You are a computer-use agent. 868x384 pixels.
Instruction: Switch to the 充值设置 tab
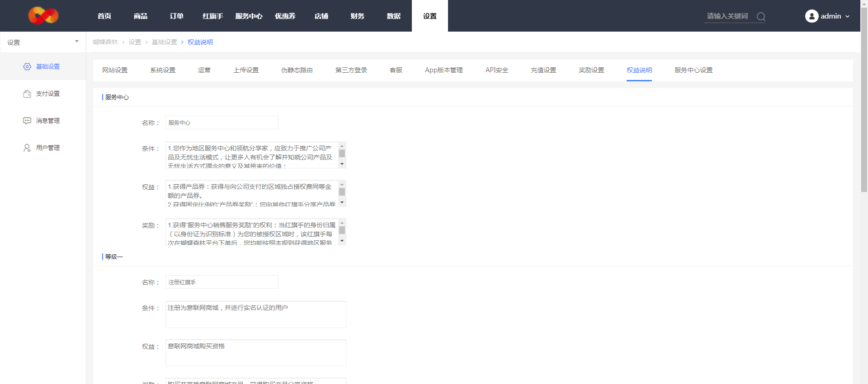(543, 70)
